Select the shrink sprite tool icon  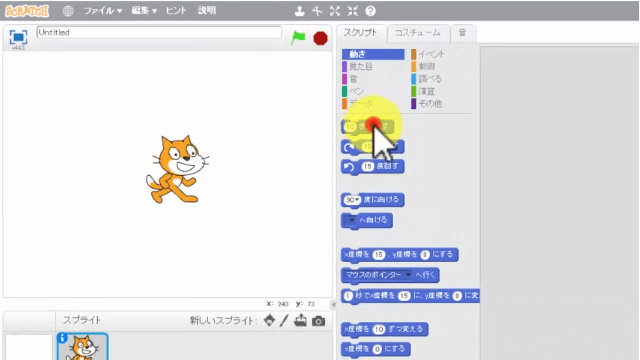click(x=353, y=11)
